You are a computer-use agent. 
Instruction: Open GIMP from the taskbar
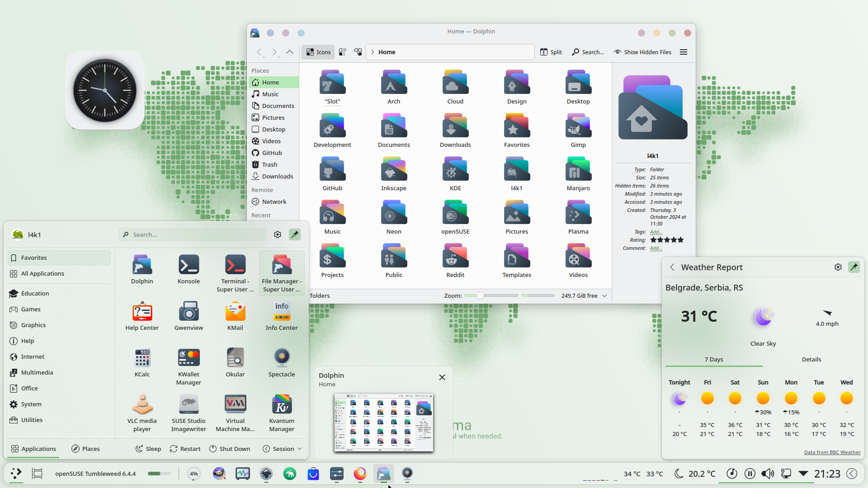[x=219, y=474]
